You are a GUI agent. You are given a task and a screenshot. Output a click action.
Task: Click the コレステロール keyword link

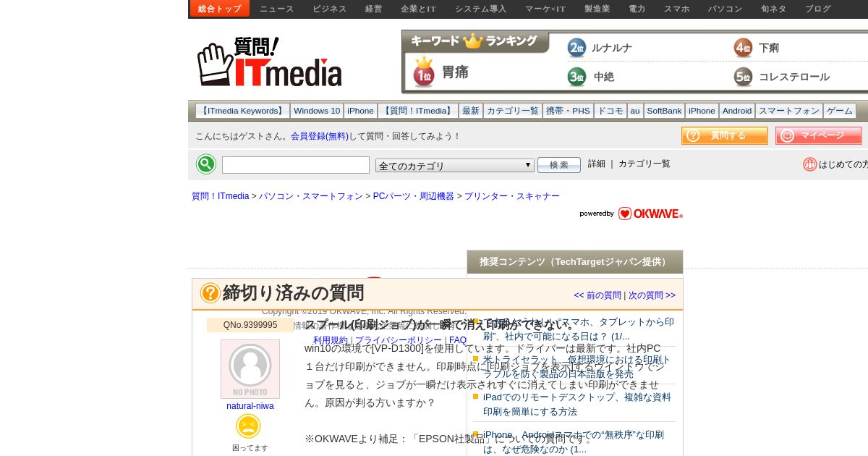794,77
